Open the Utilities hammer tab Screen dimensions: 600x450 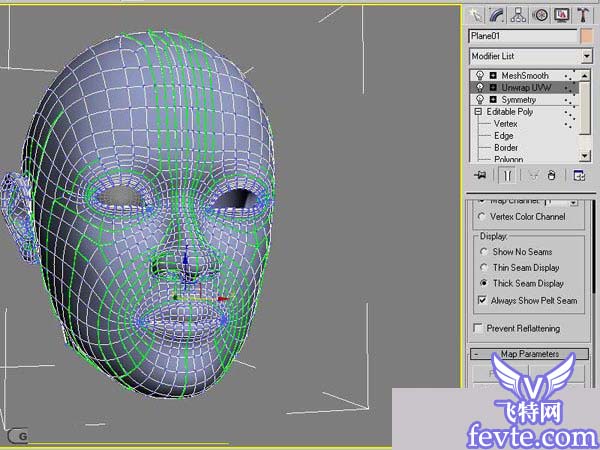583,14
